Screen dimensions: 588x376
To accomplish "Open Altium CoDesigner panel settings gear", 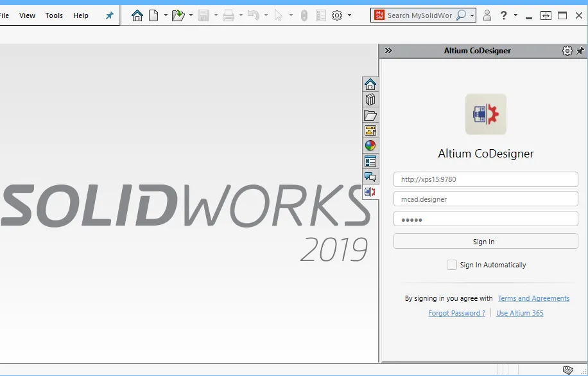I will pos(567,51).
